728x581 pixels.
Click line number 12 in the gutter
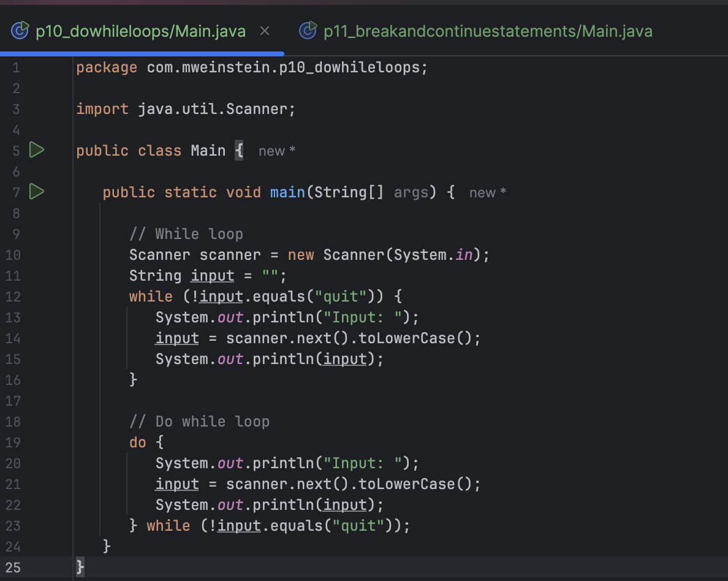pos(13,296)
